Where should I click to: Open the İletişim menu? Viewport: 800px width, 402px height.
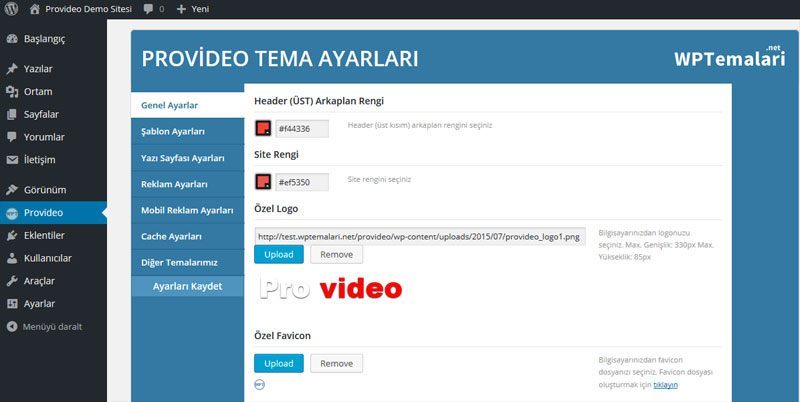pos(39,160)
